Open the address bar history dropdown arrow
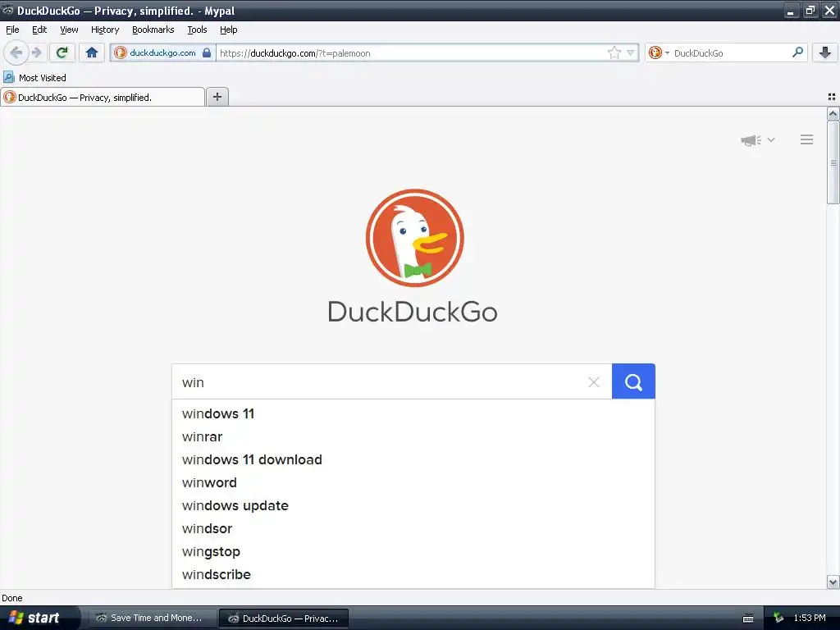840x630 pixels. 631,52
